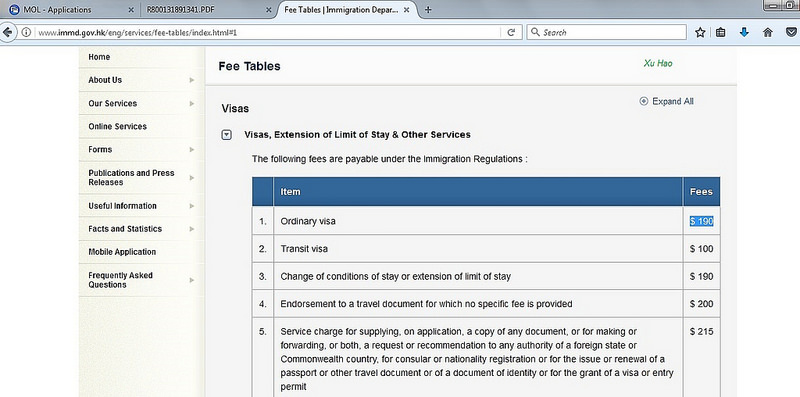Close the R800131891341.PDF tab
This screenshot has height=397, width=800.
click(x=268, y=10)
